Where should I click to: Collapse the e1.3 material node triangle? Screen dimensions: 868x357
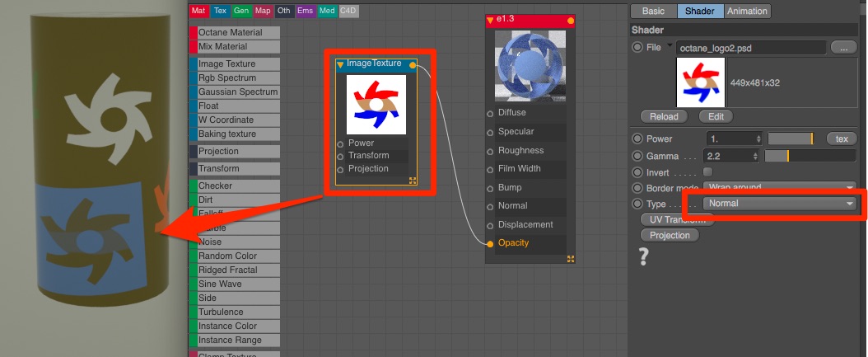pyautogui.click(x=490, y=21)
